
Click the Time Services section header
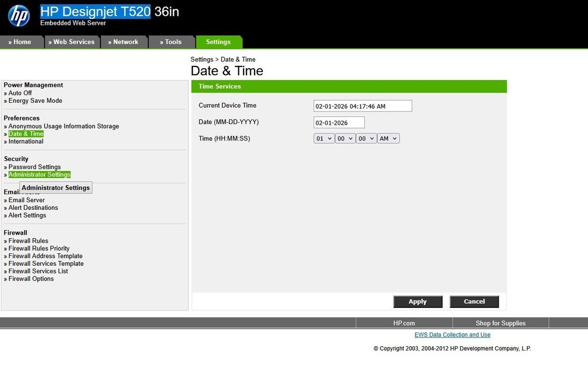(x=349, y=86)
